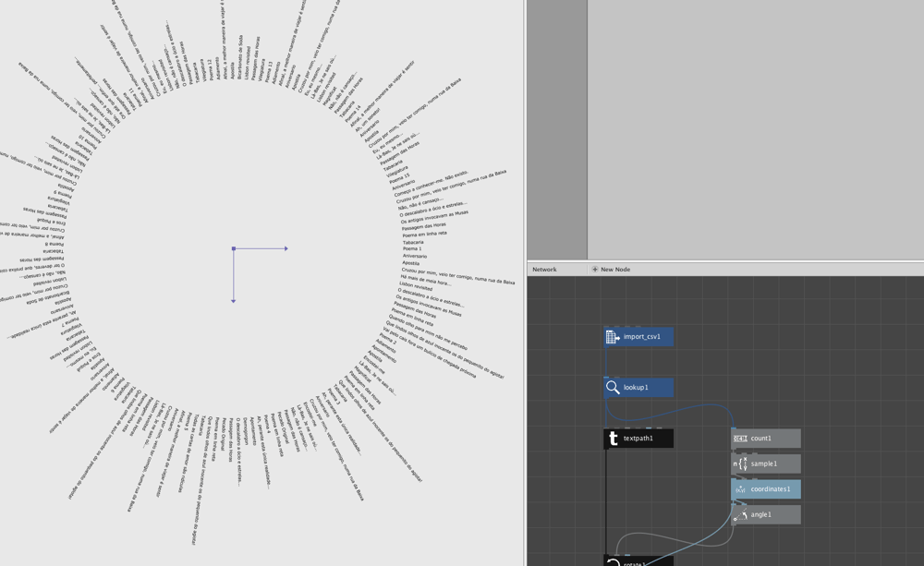
Task: Click the textpath1 node letter-t icon
Action: tap(613, 439)
